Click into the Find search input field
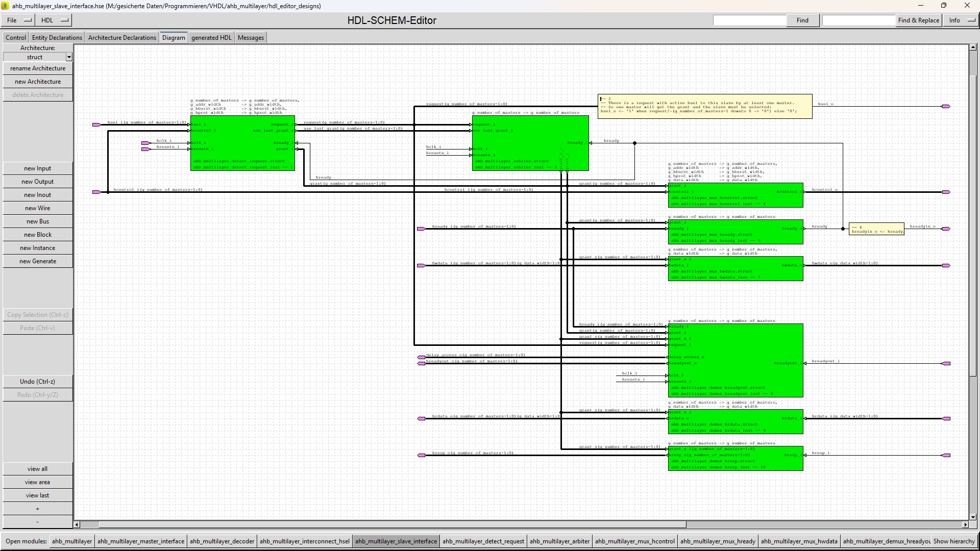This screenshot has height=551, width=980. point(749,20)
